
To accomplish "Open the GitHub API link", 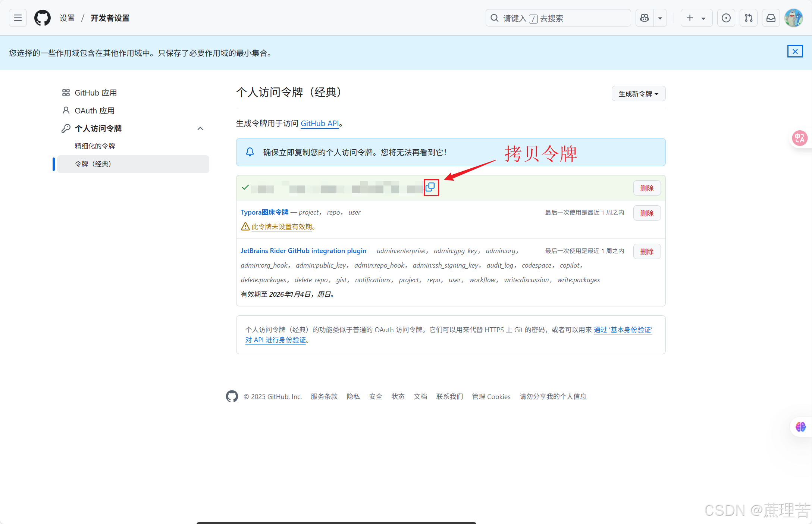I will click(x=320, y=124).
